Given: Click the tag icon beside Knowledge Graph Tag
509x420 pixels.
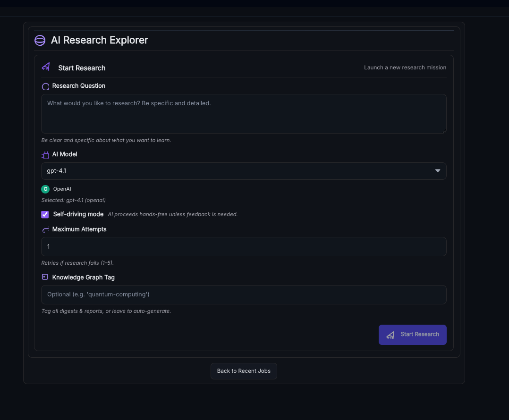Looking at the screenshot, I should tap(45, 277).
